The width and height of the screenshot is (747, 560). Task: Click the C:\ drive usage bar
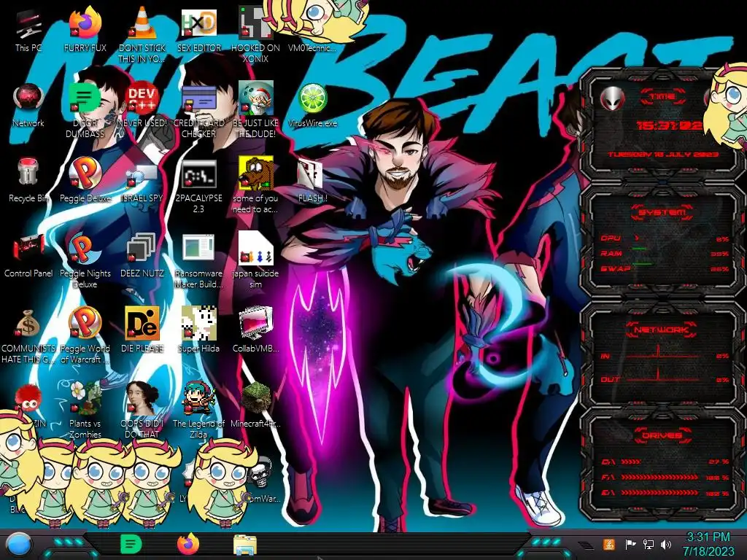[631, 462]
